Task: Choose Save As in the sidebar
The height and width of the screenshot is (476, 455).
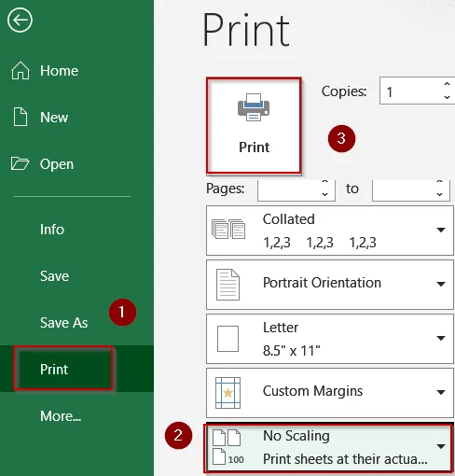Action: click(63, 323)
